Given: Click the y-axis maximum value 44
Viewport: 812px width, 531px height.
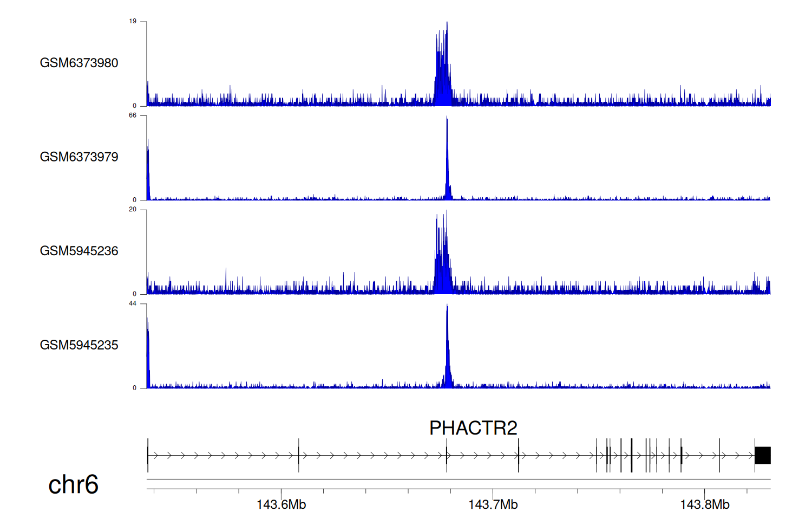Looking at the screenshot, I should pyautogui.click(x=133, y=303).
